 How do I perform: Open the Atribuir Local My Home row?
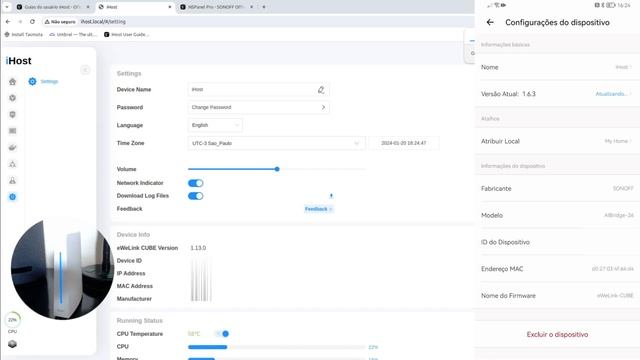point(557,141)
